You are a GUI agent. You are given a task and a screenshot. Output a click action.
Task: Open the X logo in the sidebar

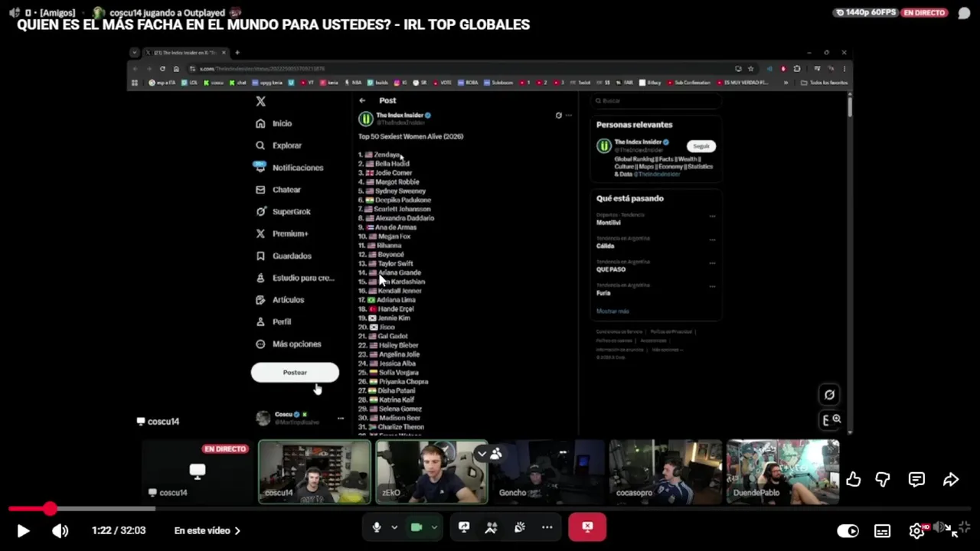(x=260, y=101)
